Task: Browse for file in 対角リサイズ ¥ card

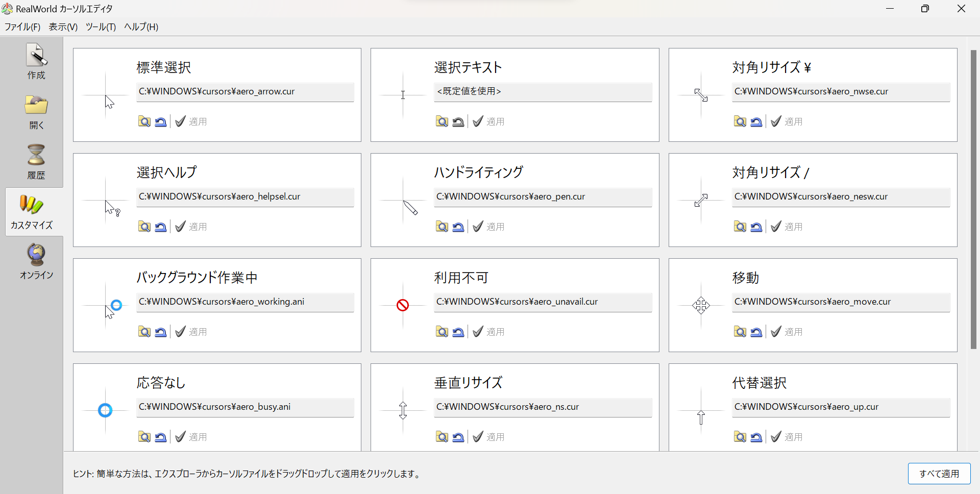Action: [x=740, y=121]
